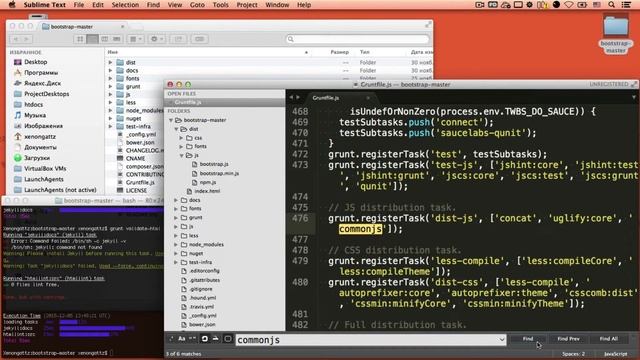
Task: Expand the dist folder in Finder list
Action: click(x=110, y=62)
